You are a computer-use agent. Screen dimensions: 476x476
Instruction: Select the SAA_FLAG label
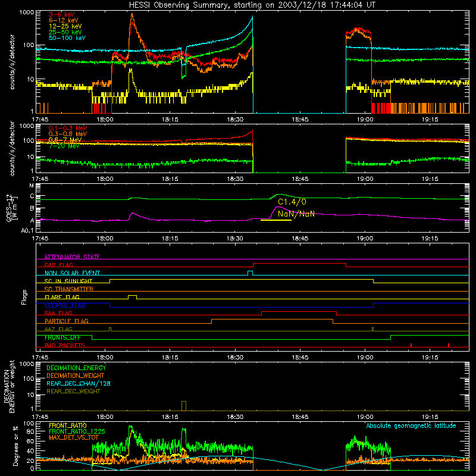[x=58, y=314]
